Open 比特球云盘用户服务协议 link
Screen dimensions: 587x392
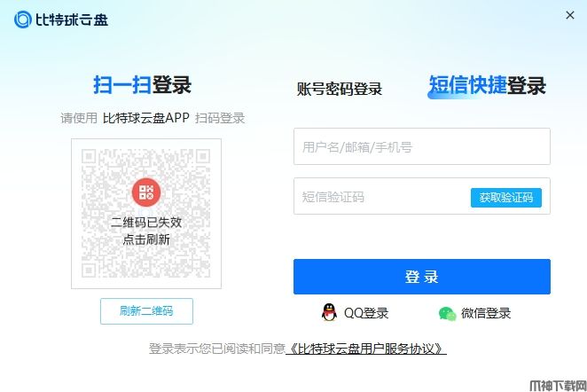click(x=366, y=349)
